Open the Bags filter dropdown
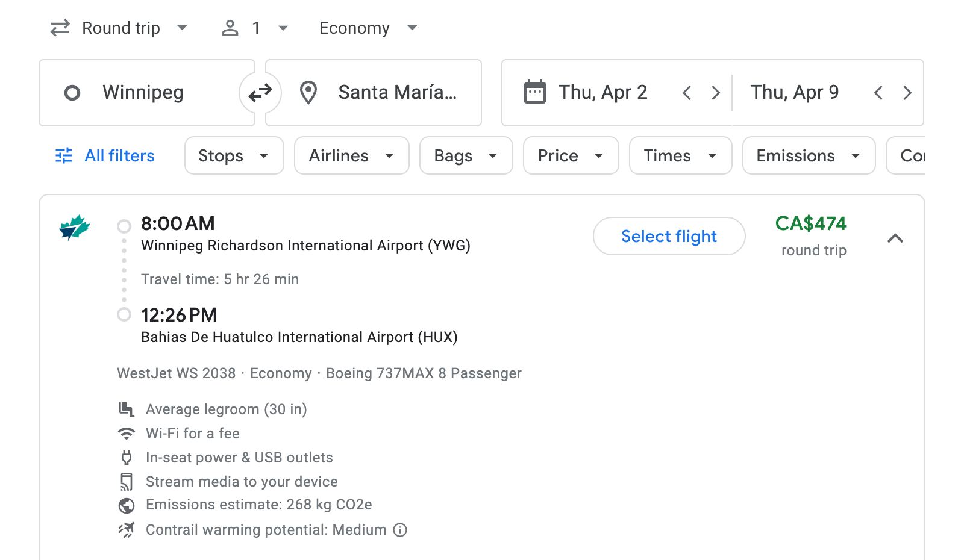 466,155
